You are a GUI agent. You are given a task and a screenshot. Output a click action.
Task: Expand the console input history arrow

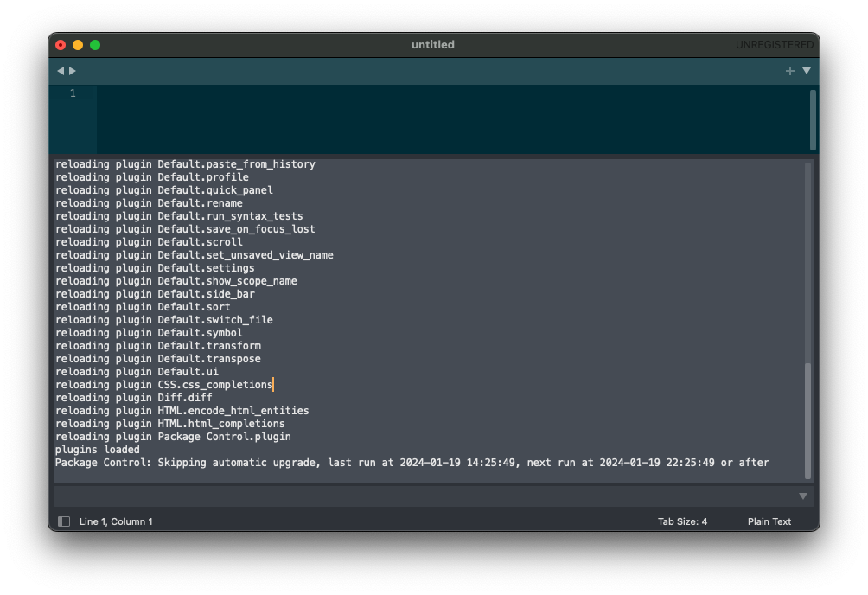point(802,496)
